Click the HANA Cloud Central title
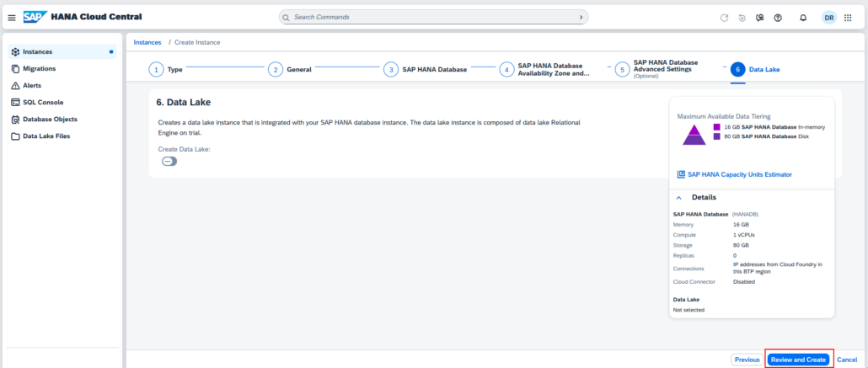868x368 pixels. pyautogui.click(x=96, y=17)
